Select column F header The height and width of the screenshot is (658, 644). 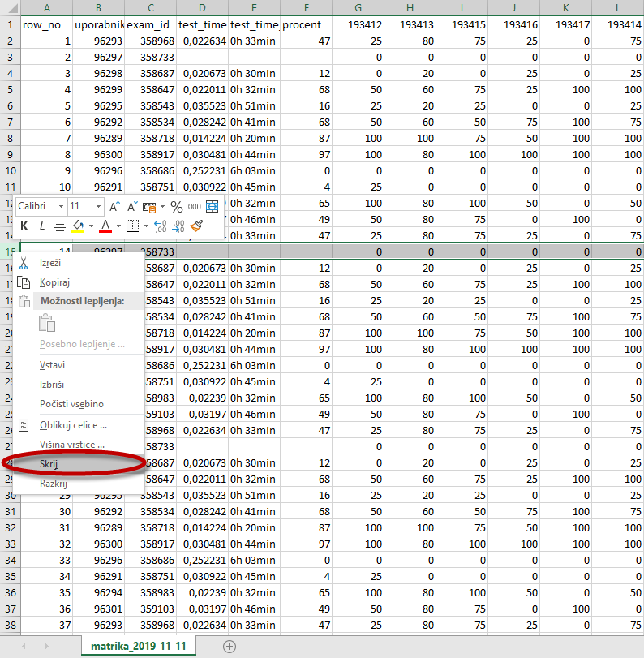307,7
